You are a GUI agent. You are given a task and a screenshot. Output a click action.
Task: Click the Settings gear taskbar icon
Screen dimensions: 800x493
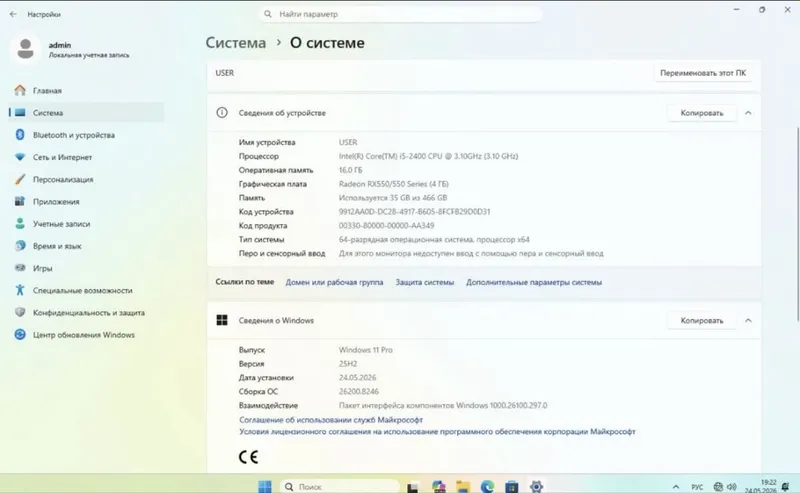pyautogui.click(x=536, y=487)
